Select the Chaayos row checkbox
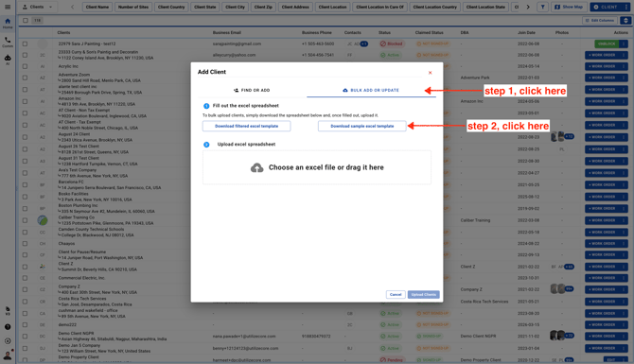634x364 pixels. (x=25, y=244)
